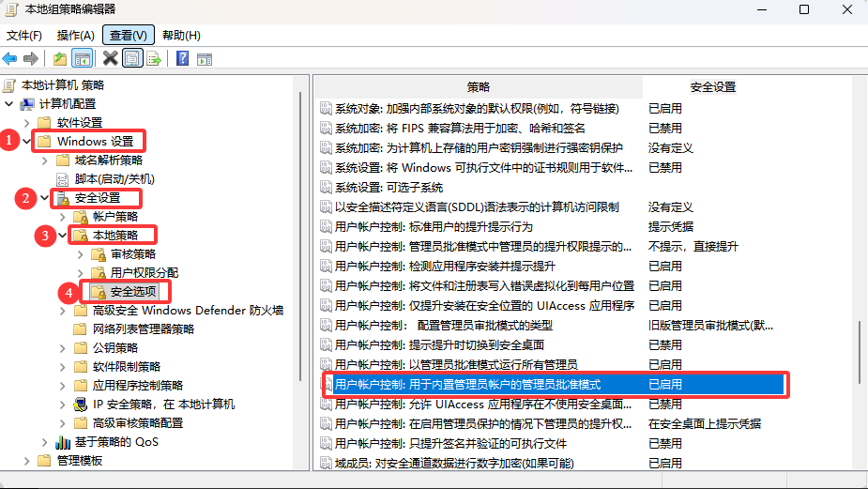The image size is (868, 489).
Task: Toggle the Show/Hide Console Tree icon
Action: [83, 58]
